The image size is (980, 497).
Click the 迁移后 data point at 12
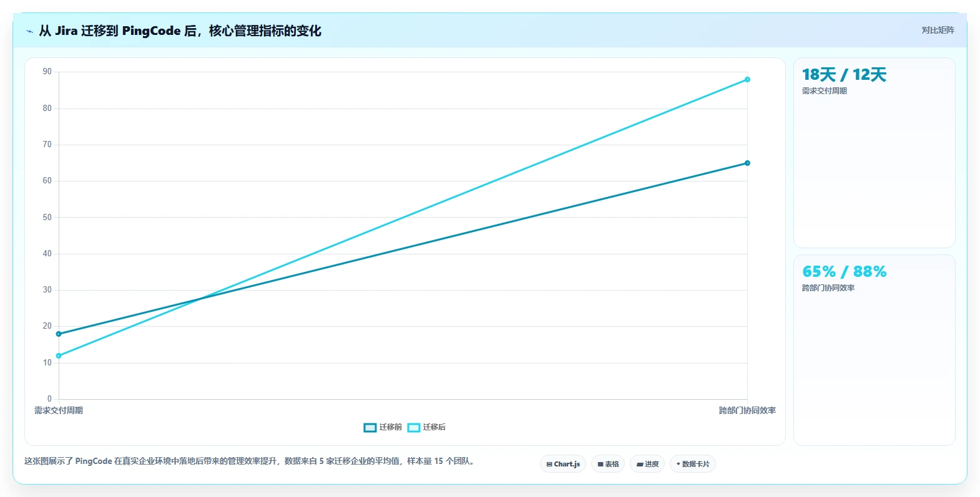point(59,355)
